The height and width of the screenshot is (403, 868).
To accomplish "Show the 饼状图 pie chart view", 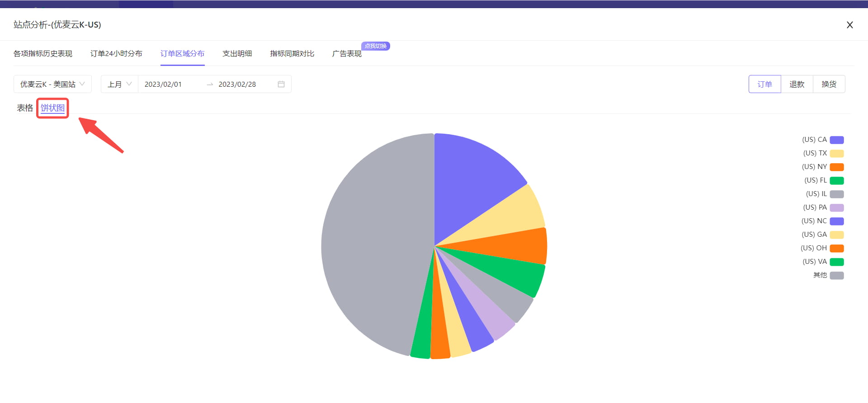I will [x=52, y=108].
